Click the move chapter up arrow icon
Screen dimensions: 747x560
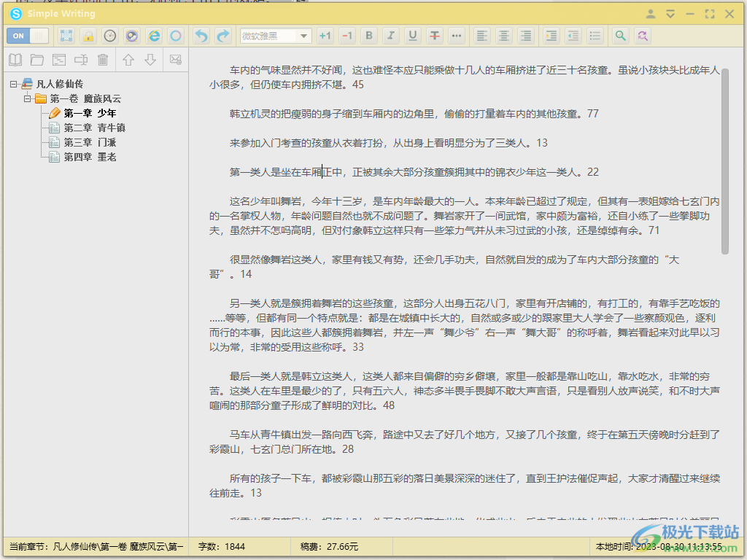[128, 60]
